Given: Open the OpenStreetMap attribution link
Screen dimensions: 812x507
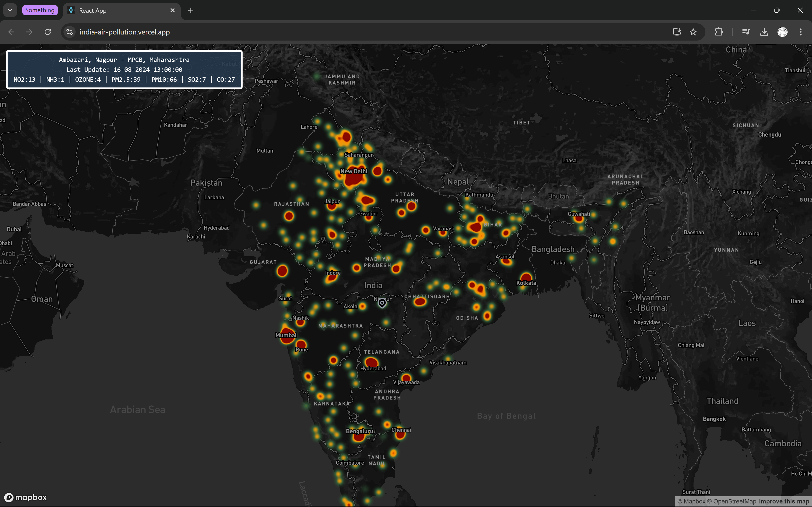Looking at the screenshot, I should [x=732, y=502].
